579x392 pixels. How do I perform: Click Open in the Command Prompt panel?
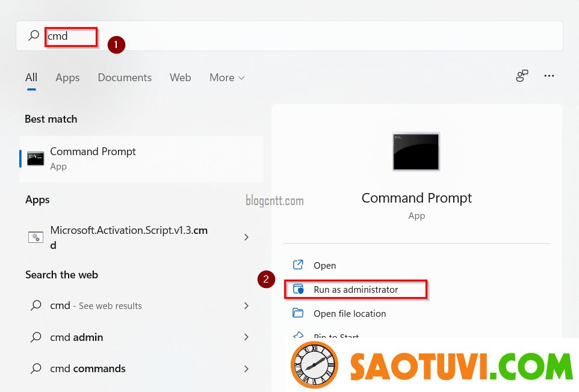tap(324, 266)
